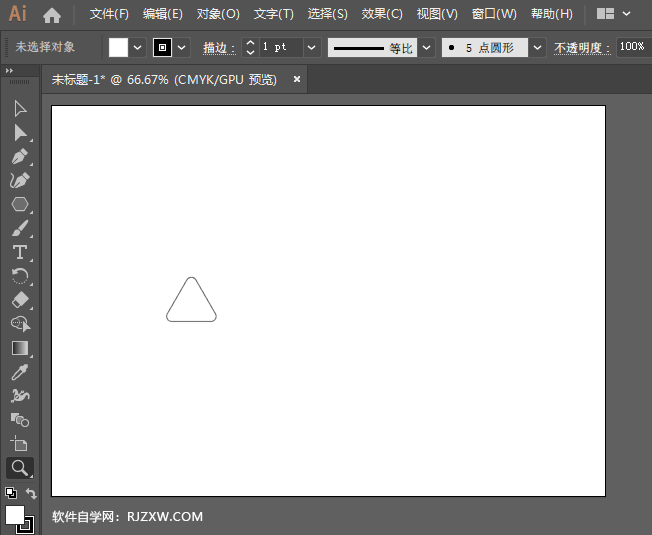
Task: Select the Selection tool arrow
Action: click(20, 109)
